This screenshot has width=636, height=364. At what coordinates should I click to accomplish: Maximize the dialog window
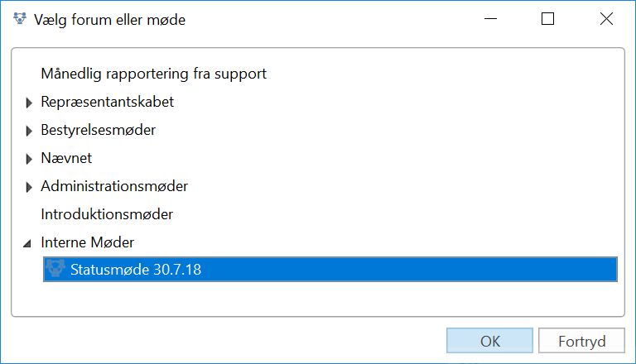(x=547, y=20)
